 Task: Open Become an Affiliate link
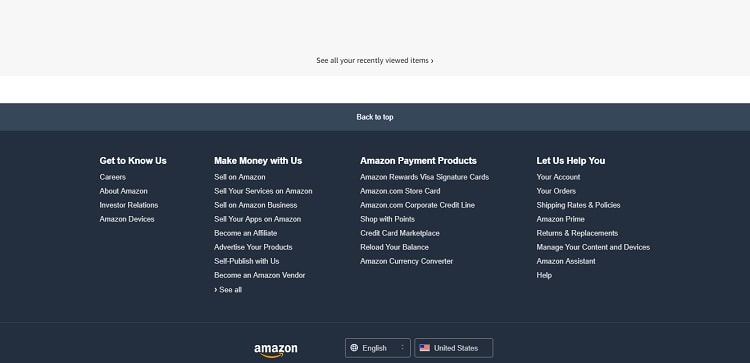[x=246, y=233]
